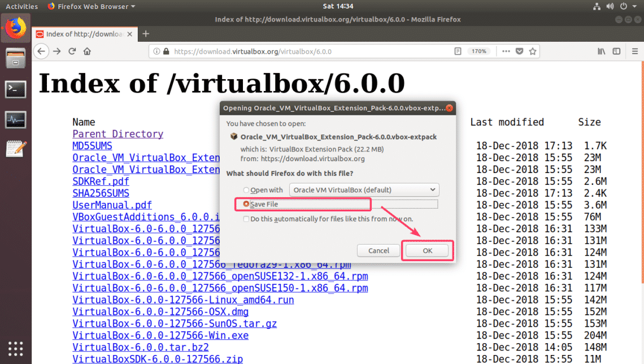Screen dimensions: 644x364
Task: Download the VirtualBox Win.exe file
Action: 160,336
